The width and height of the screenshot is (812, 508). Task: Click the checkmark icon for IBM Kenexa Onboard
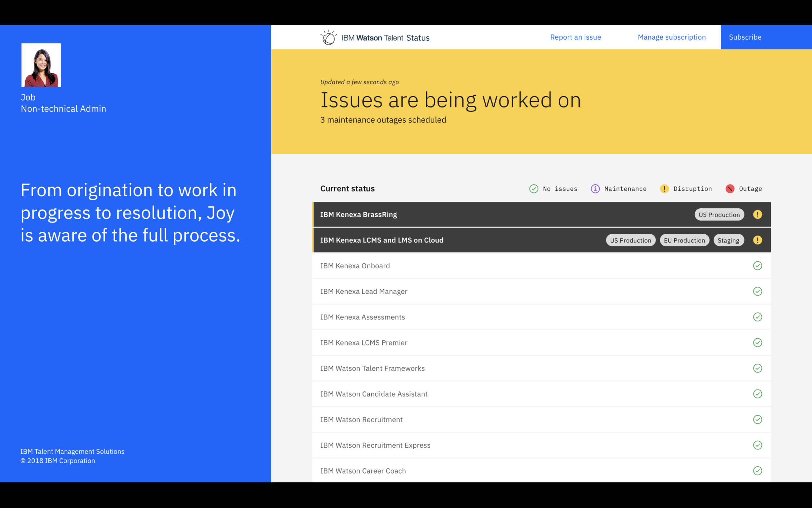[758, 266]
